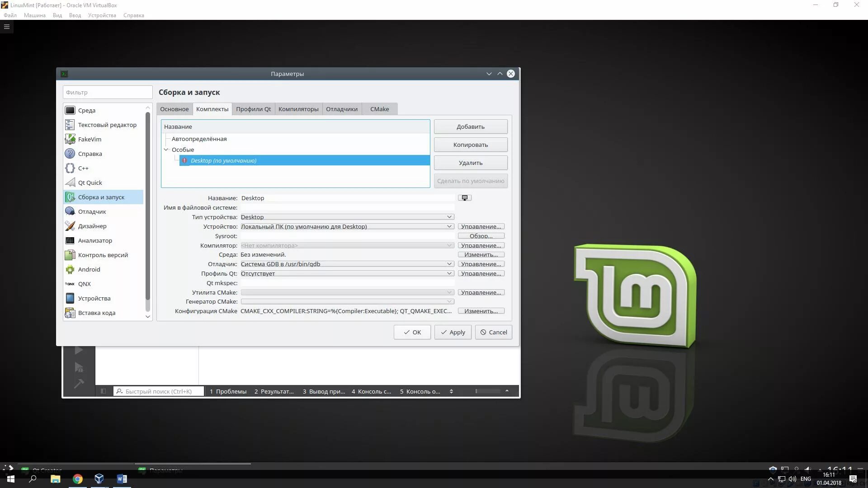The width and height of the screenshot is (868, 488).
Task: Click the debug run icon in Qt Creator
Action: [79, 367]
